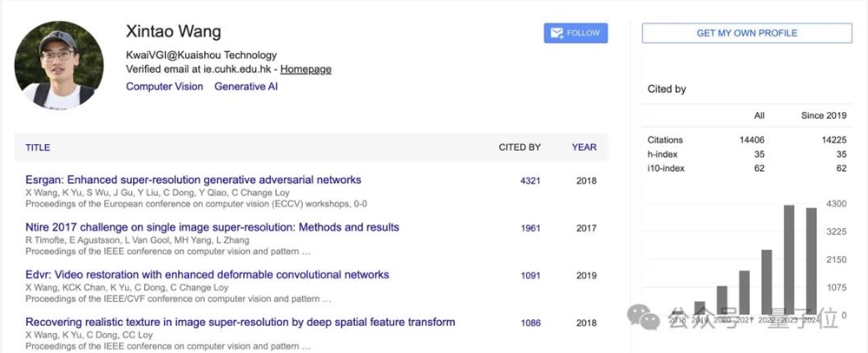Click the Get My Own Profile button
Screen dimensions: 868x353
(x=746, y=33)
